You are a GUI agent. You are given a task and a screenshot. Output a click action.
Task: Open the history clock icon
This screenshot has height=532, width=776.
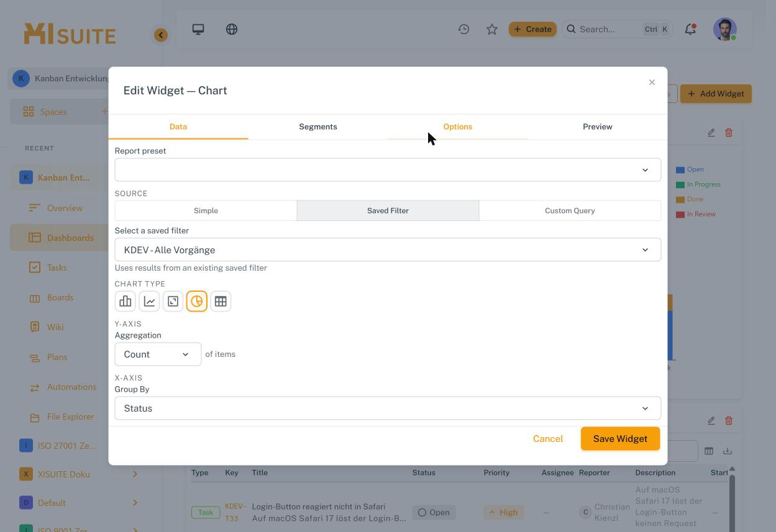pos(463,29)
